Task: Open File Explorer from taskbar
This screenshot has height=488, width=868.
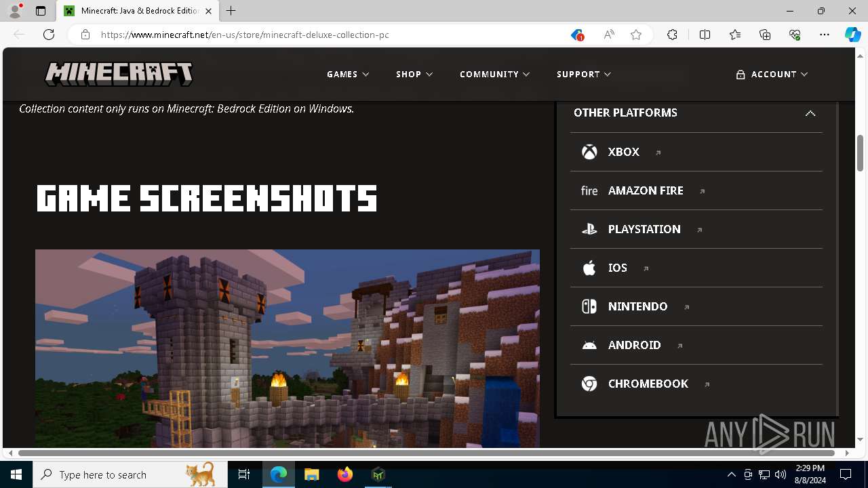Action: click(x=312, y=474)
